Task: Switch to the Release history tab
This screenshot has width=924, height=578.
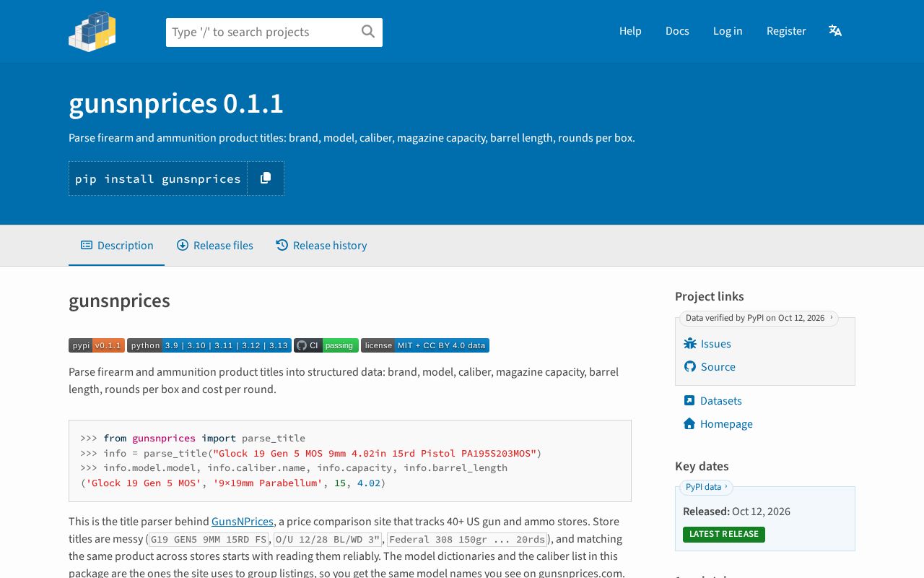Action: [x=321, y=246]
